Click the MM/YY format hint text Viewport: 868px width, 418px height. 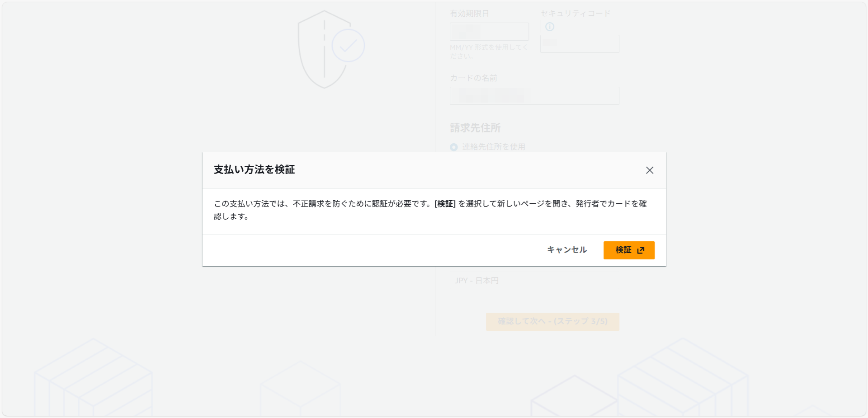pos(488,52)
